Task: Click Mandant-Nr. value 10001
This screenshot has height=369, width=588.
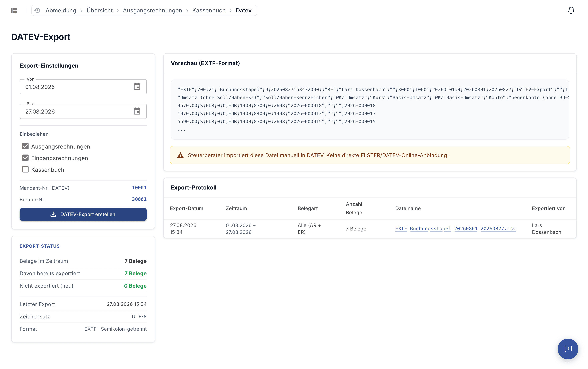Action: tap(139, 188)
